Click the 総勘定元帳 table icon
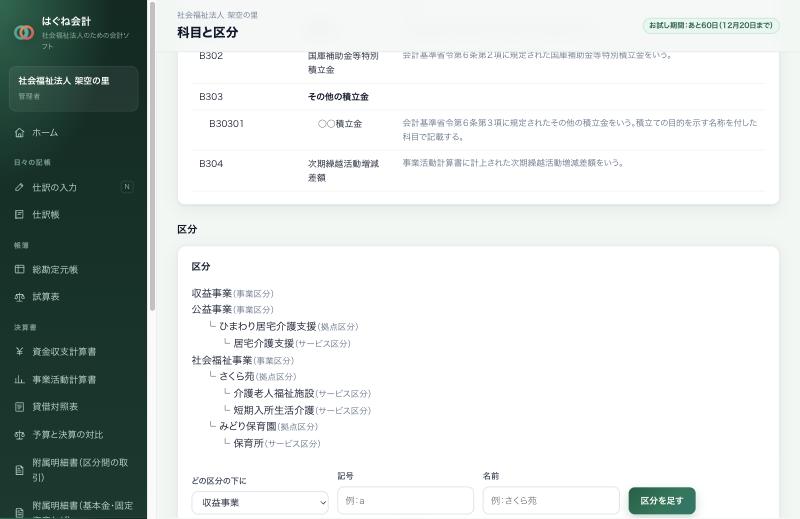This screenshot has width=800, height=519. point(19,269)
